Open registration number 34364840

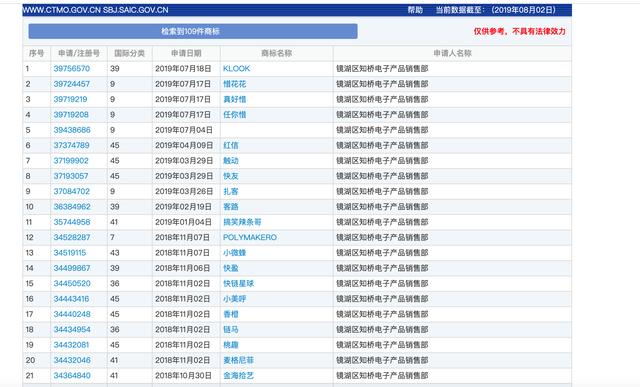click(72, 376)
